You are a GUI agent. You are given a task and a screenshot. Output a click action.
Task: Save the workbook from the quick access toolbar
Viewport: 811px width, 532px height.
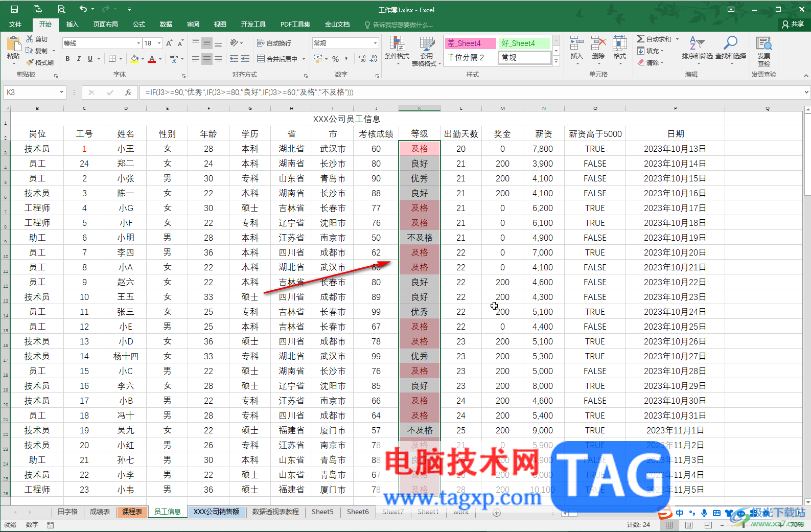[x=14, y=9]
